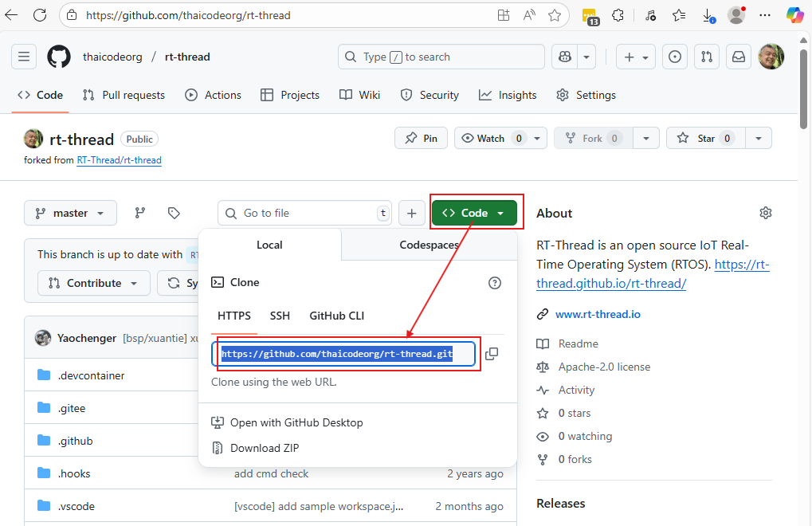Select the HTTPS clone URL field
The image size is (812, 526).
pyautogui.click(x=343, y=353)
